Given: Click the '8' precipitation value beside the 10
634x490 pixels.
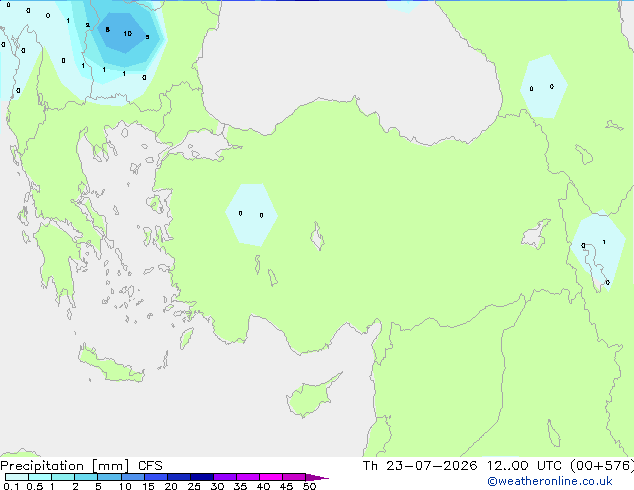Looking at the screenshot, I should pos(107,30).
